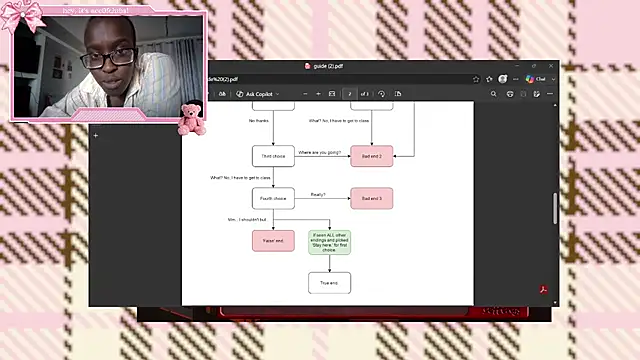The height and width of the screenshot is (360, 640).
Task: Click the save as icon in PDF toolbar
Action: 537,94
